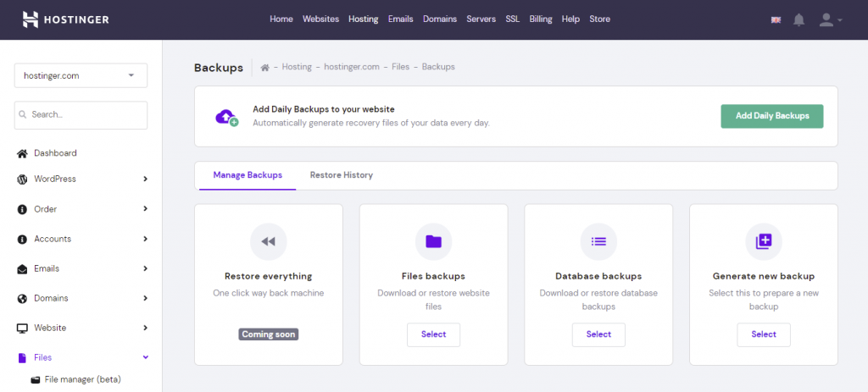The height and width of the screenshot is (392, 868).
Task: Expand the Website section chevron
Action: 145,328
